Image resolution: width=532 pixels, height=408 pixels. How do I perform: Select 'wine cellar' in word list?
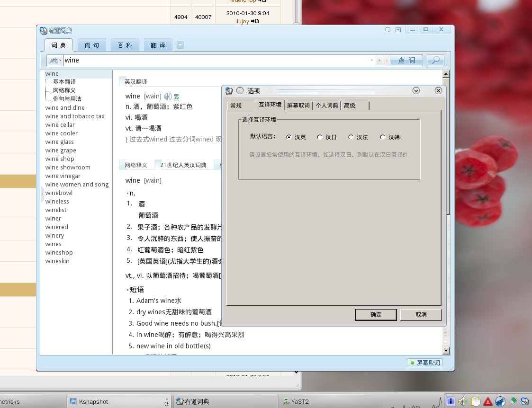point(60,124)
